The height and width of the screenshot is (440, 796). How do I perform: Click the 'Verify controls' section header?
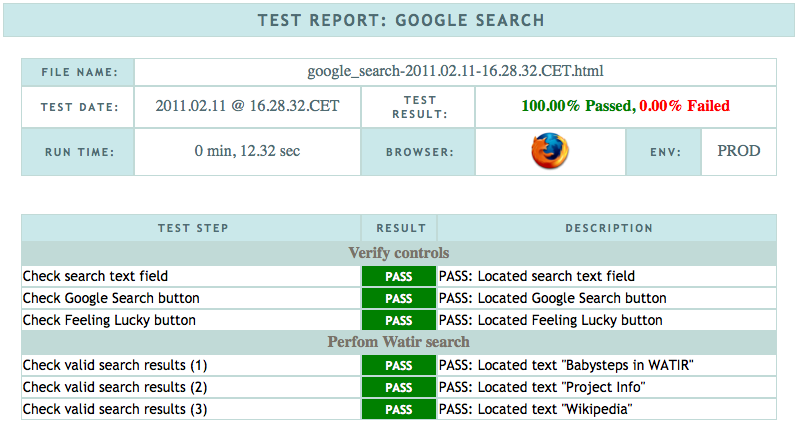pos(399,253)
